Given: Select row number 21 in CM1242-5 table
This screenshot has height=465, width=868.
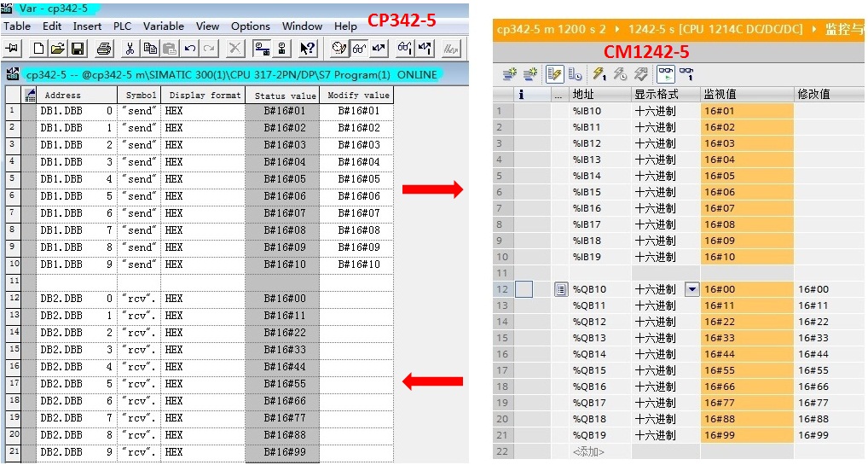Looking at the screenshot, I should [x=502, y=435].
